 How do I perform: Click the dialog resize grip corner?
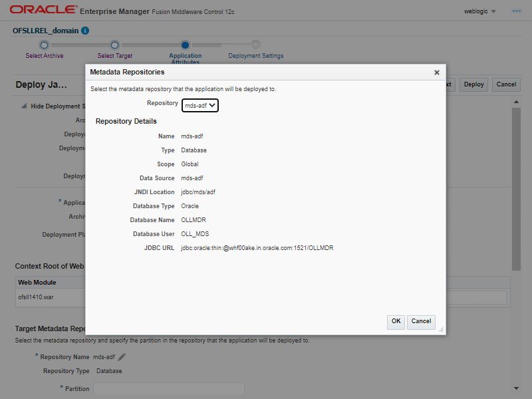[441, 329]
